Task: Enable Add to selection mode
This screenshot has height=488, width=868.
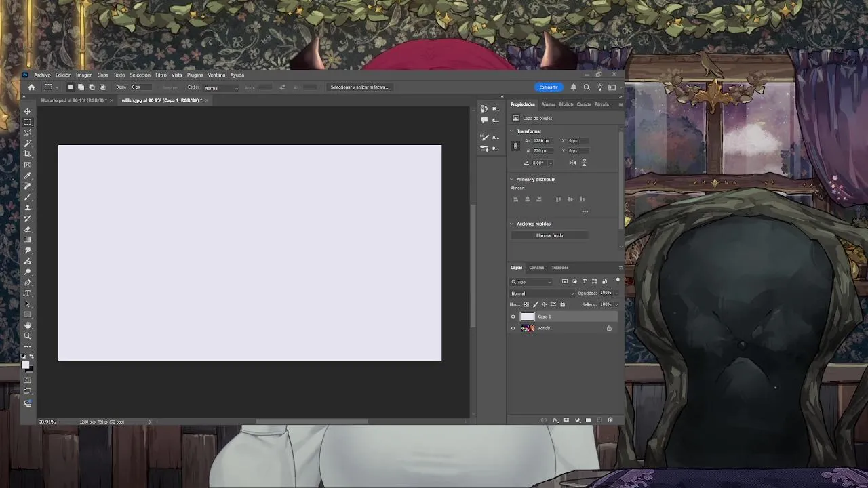Action: click(81, 87)
